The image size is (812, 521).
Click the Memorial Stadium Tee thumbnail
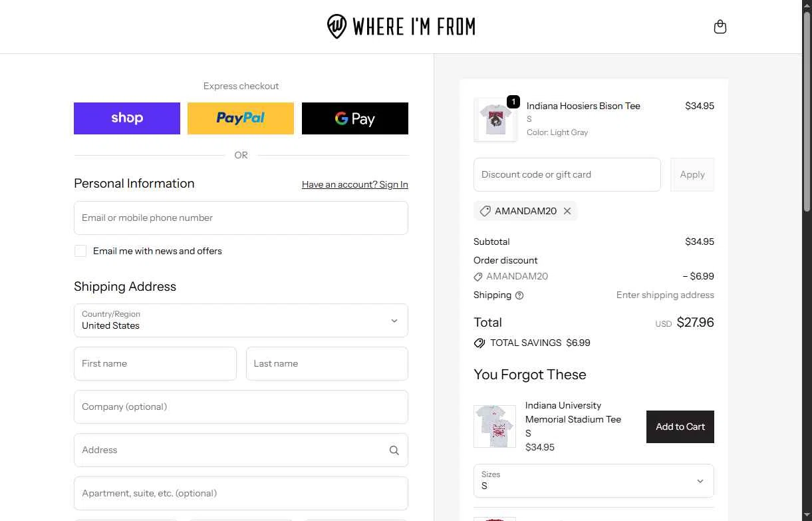pyautogui.click(x=495, y=427)
